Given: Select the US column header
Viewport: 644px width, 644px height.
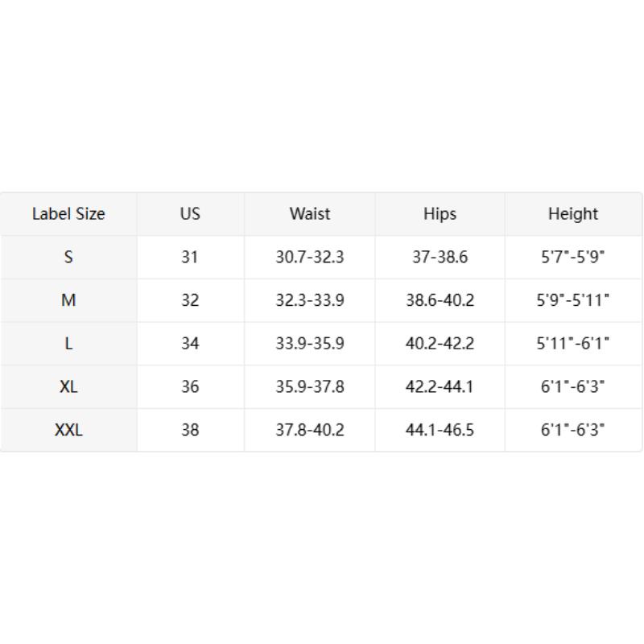Looking at the screenshot, I should 190,214.
